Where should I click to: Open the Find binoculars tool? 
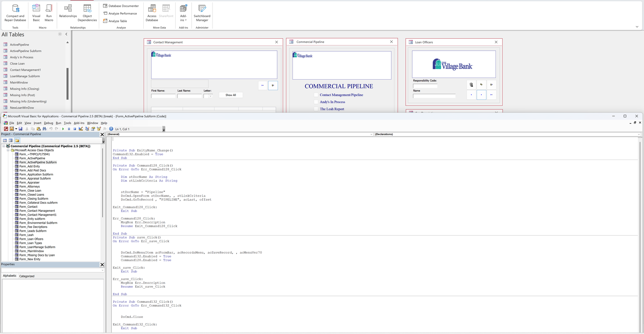(x=44, y=129)
